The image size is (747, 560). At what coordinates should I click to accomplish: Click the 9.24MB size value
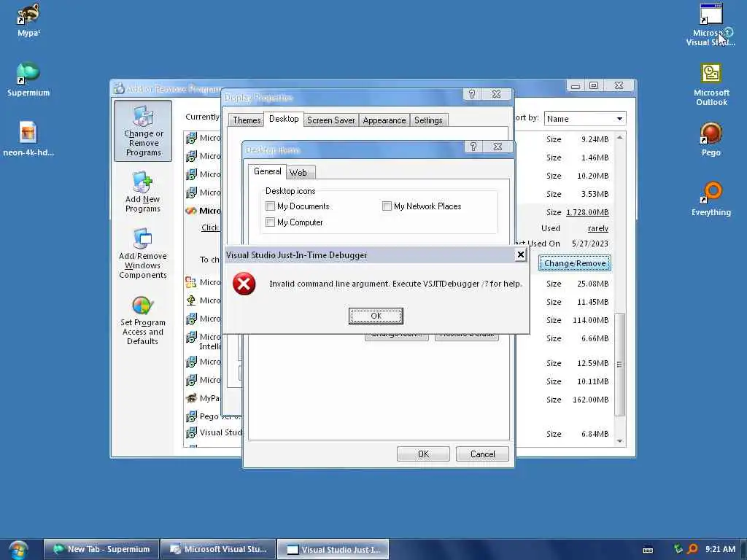click(595, 139)
